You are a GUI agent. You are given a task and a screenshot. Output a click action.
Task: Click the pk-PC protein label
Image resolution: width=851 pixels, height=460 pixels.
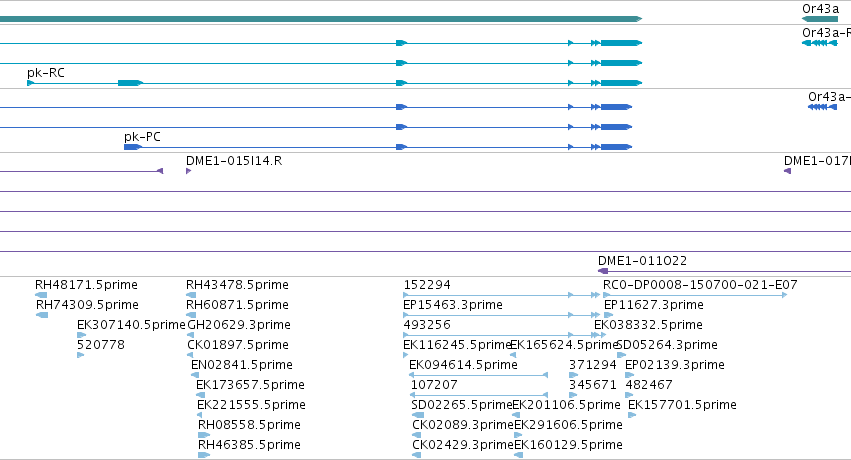point(142,137)
